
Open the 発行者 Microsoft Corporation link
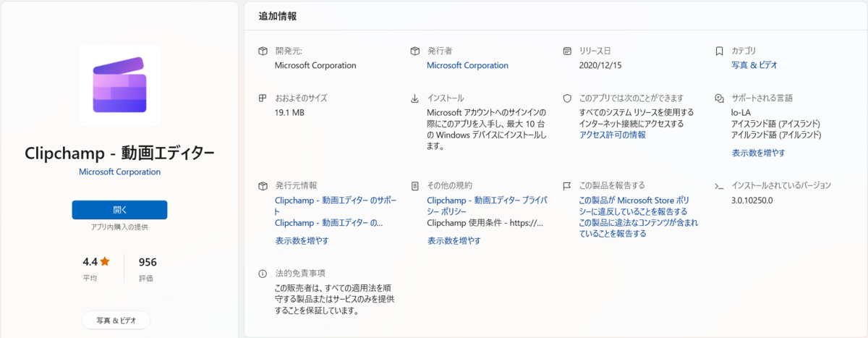click(x=467, y=65)
